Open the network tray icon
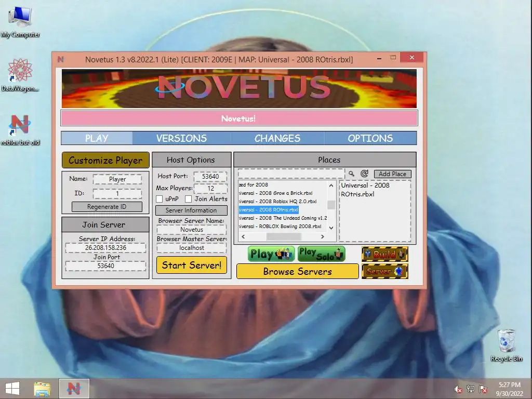The height and width of the screenshot is (399, 532). click(x=471, y=389)
